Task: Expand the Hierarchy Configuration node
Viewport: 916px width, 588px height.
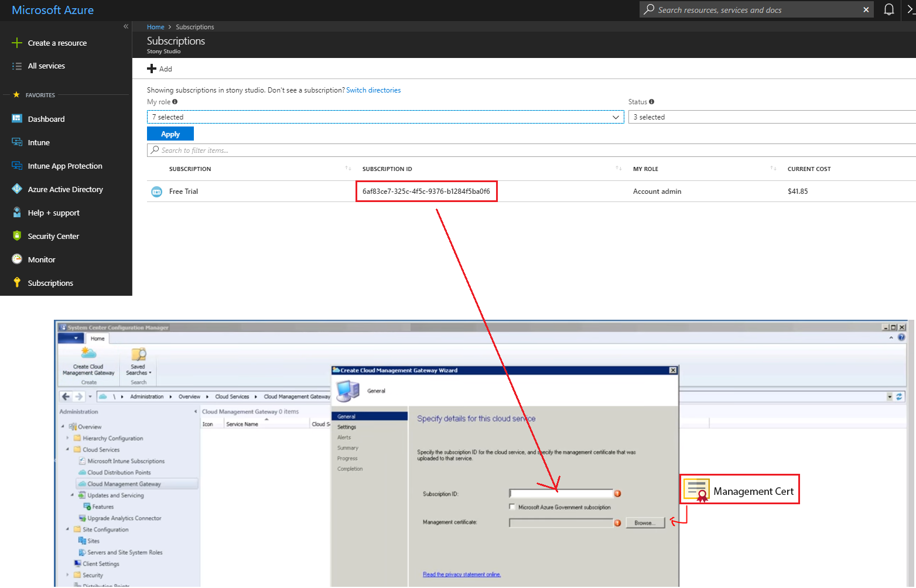Action: pyautogui.click(x=67, y=438)
